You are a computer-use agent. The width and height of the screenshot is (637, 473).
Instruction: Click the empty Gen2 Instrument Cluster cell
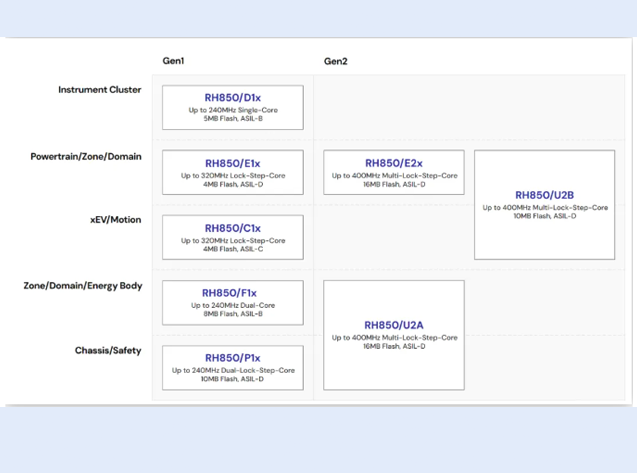pos(468,107)
